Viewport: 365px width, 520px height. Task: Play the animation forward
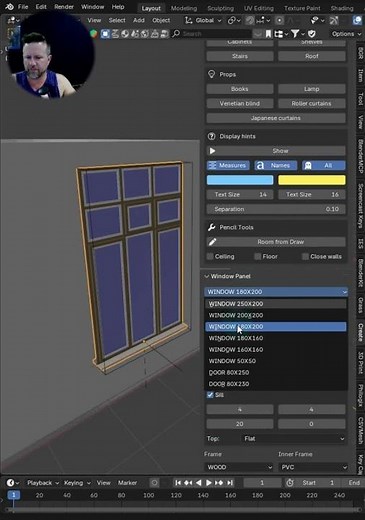tap(209, 483)
